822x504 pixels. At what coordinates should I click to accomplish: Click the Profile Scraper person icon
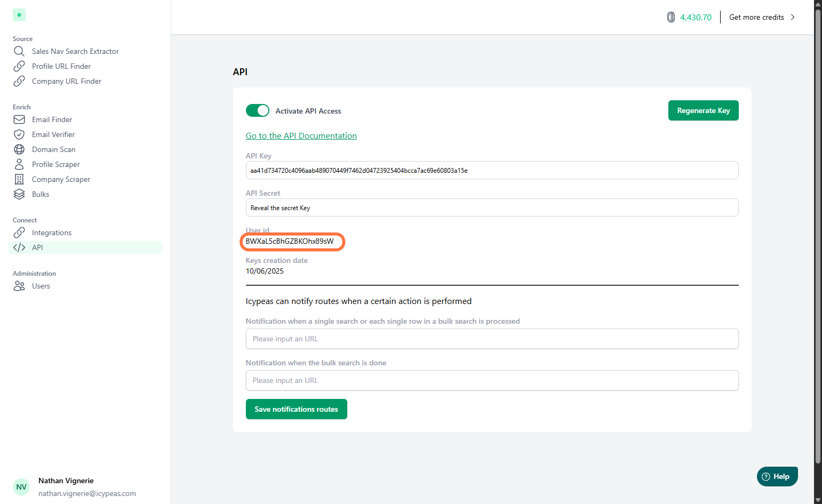tap(19, 164)
